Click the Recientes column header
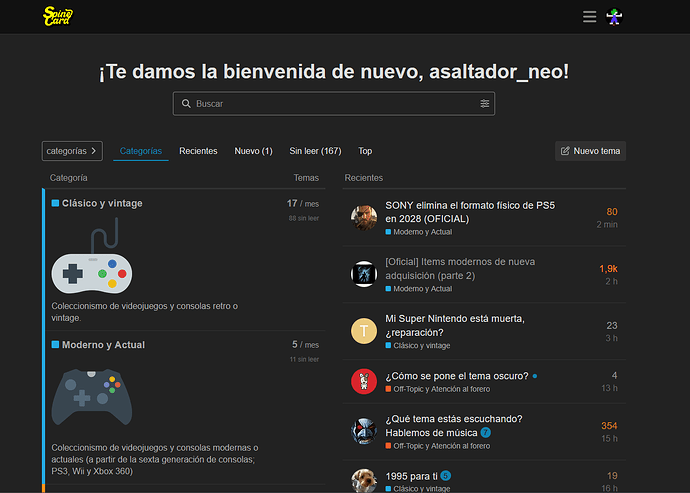 [x=363, y=178]
